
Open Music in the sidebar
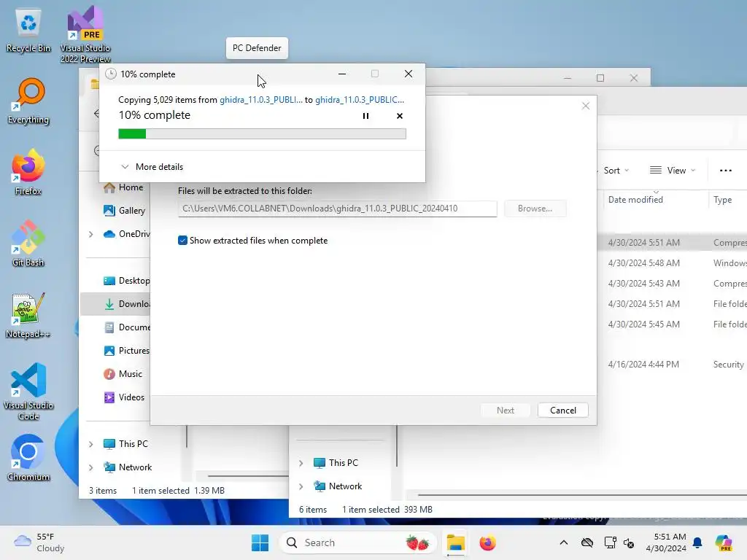[x=123, y=374]
